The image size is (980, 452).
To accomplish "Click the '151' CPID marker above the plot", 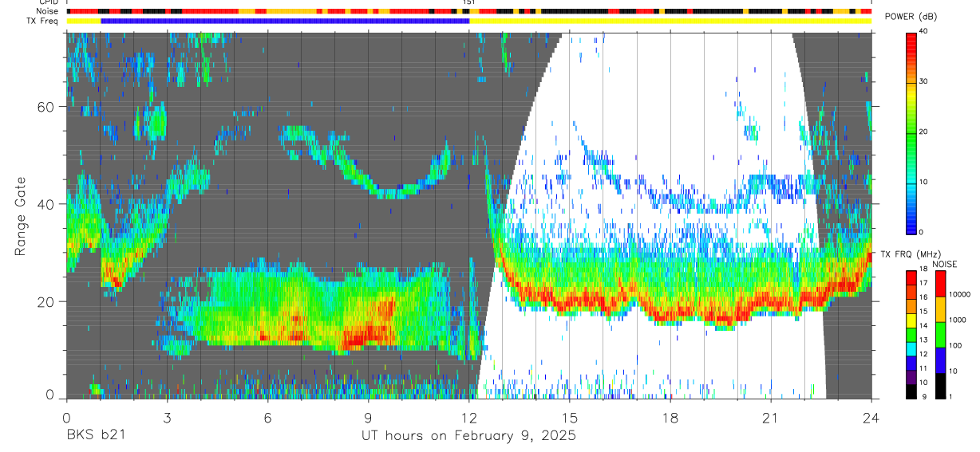I will [x=468, y=3].
